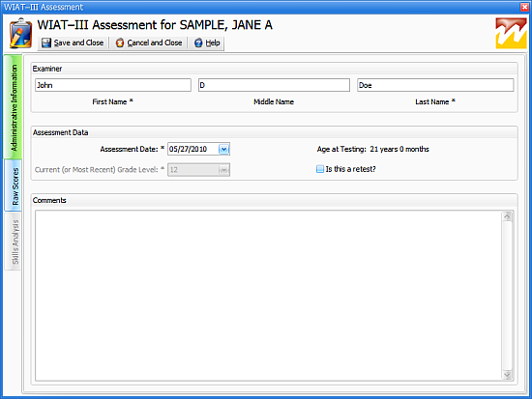Click the examiner Last Name field
This screenshot has width=532, height=399.
coord(435,85)
